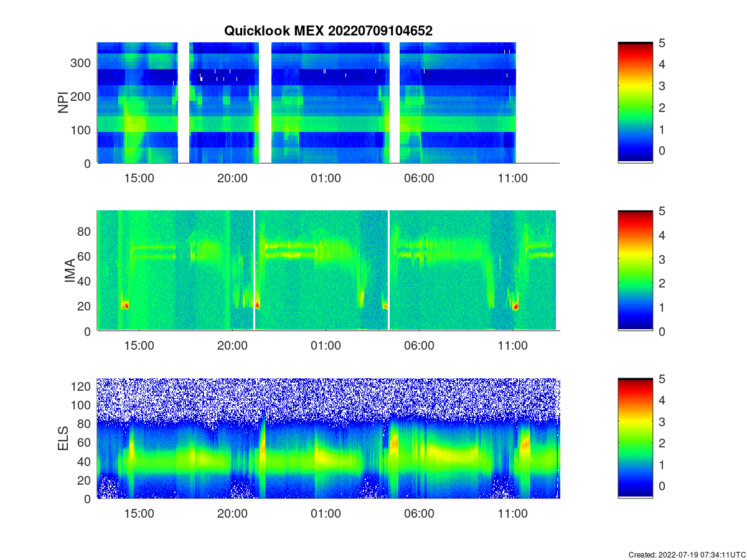Click the 200 tick on the NPI y-axis
The image size is (747, 560).
pos(82,96)
